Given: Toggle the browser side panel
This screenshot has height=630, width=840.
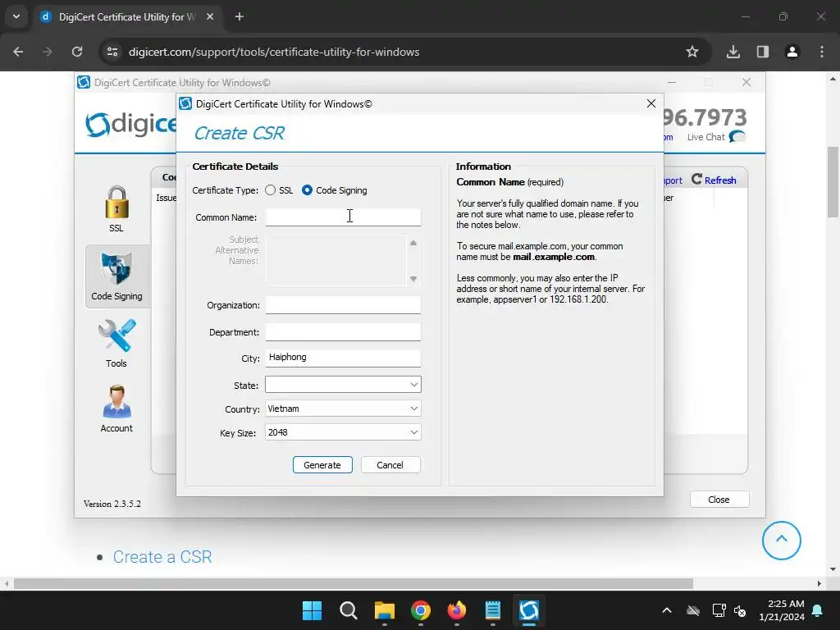Looking at the screenshot, I should click(763, 52).
